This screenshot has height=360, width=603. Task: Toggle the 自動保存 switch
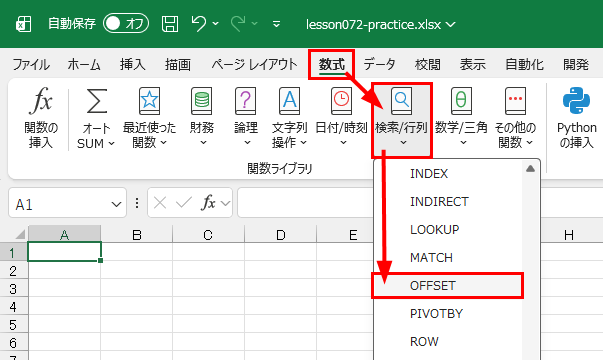[x=126, y=24]
